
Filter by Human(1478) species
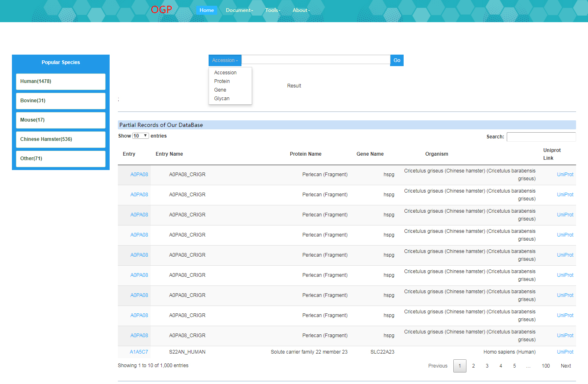(x=61, y=81)
